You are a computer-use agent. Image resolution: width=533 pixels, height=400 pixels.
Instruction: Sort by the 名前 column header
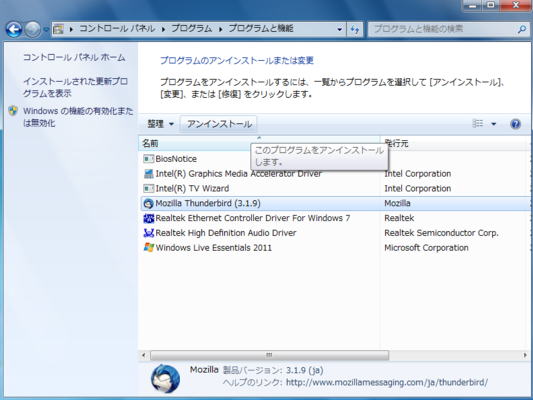[259, 143]
